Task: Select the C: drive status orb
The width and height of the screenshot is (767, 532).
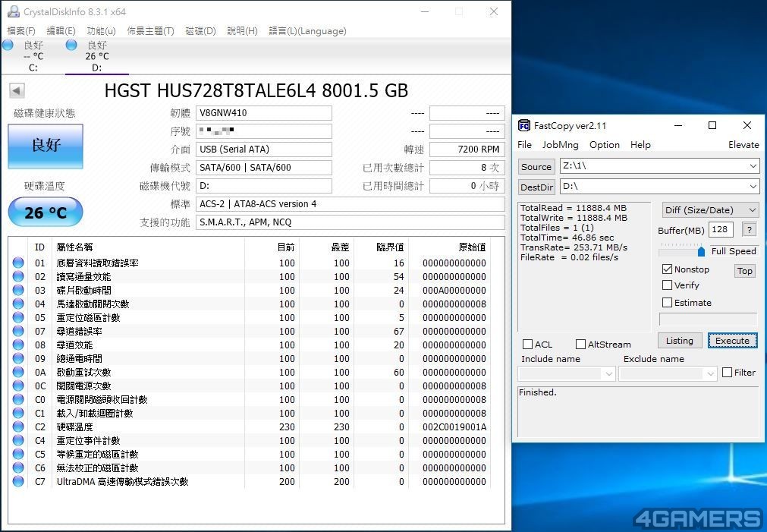Action: point(8,45)
